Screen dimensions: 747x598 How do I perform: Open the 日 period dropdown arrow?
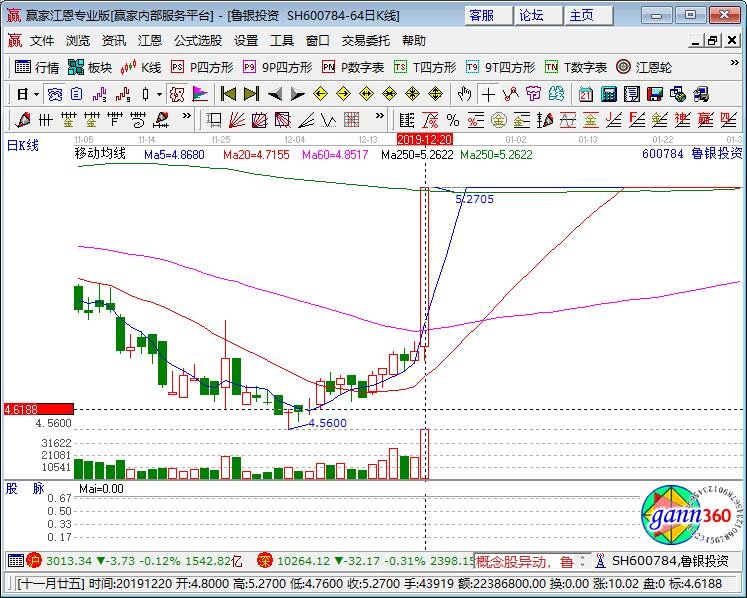point(37,94)
